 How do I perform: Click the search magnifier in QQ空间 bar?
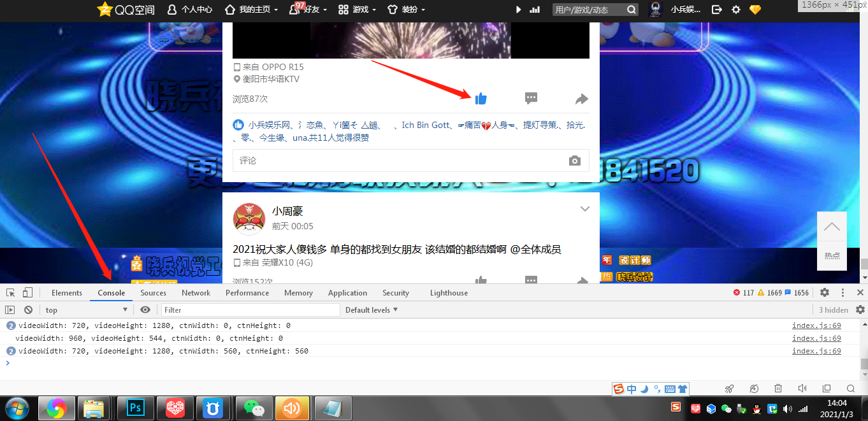pyautogui.click(x=631, y=10)
